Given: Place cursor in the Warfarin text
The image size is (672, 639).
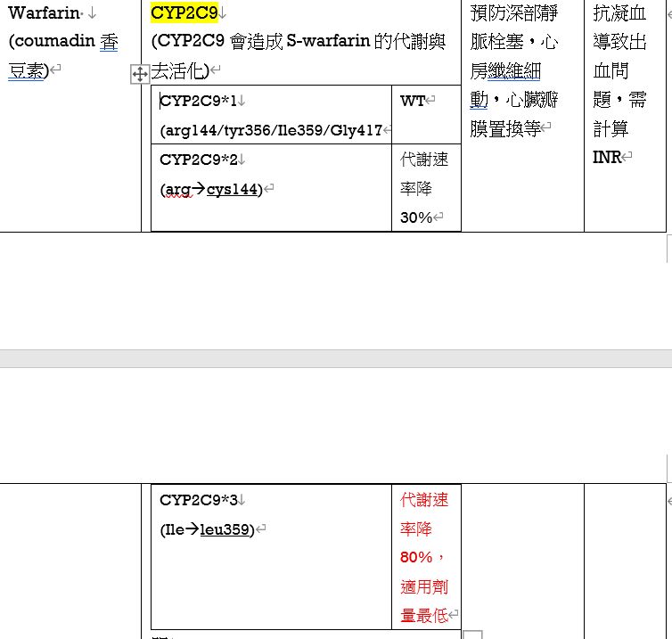Looking at the screenshot, I should click(44, 13).
